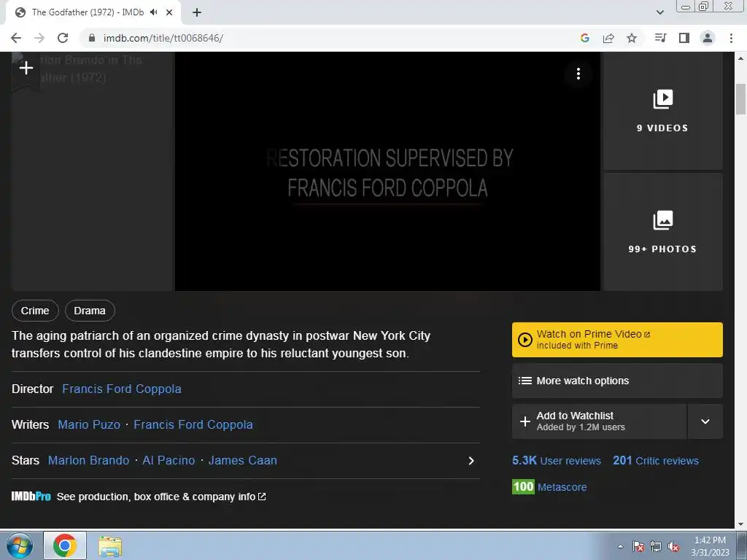
Task: Click the poster add-to-watchlist plus ribbon
Action: point(26,69)
